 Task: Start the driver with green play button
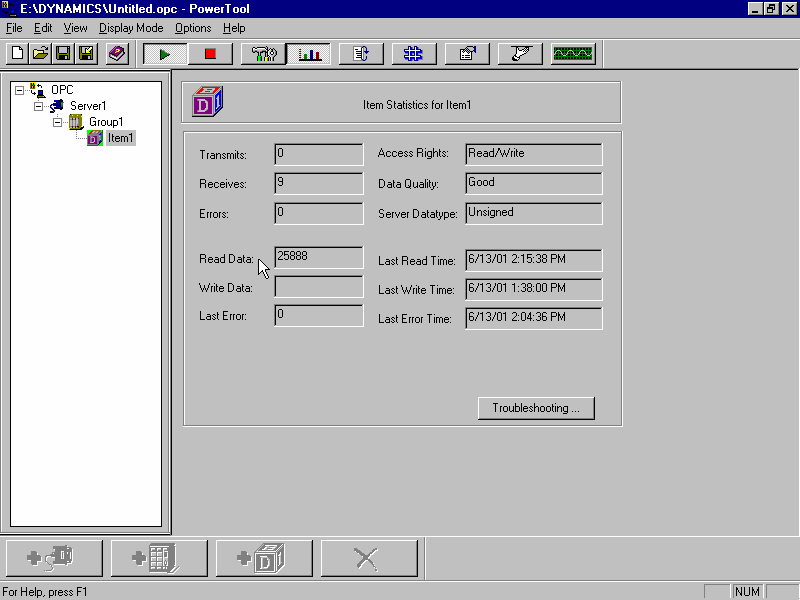(x=165, y=54)
